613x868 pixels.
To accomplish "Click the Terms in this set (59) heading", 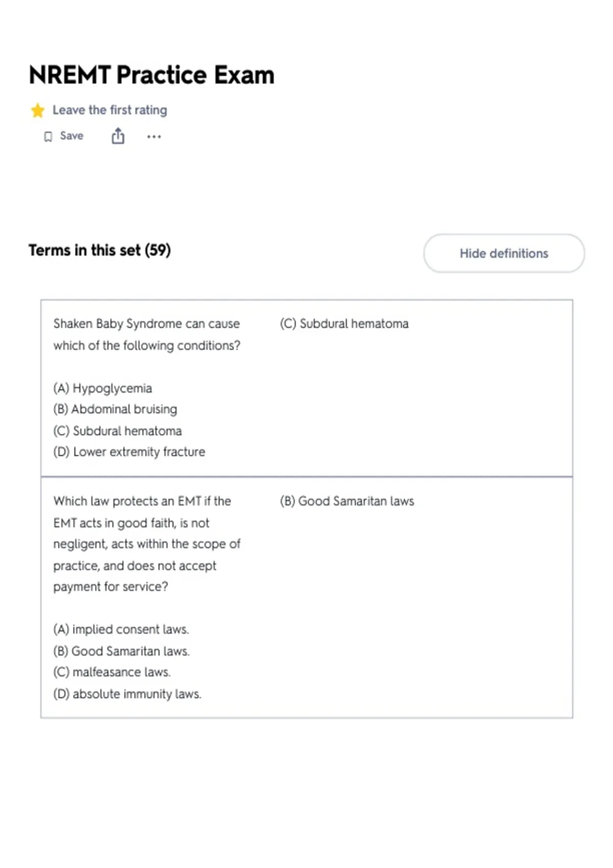I will pos(100,250).
